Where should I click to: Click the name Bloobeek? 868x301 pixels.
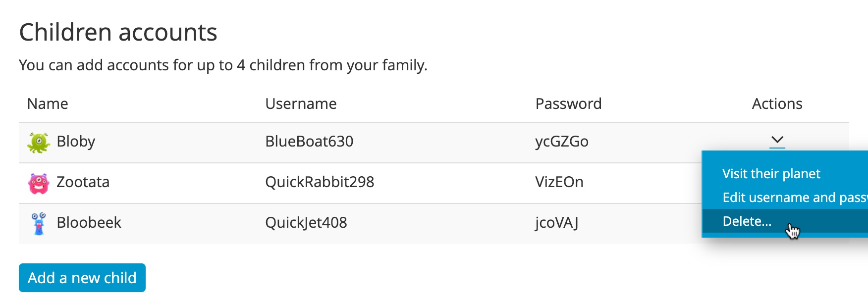click(x=89, y=223)
